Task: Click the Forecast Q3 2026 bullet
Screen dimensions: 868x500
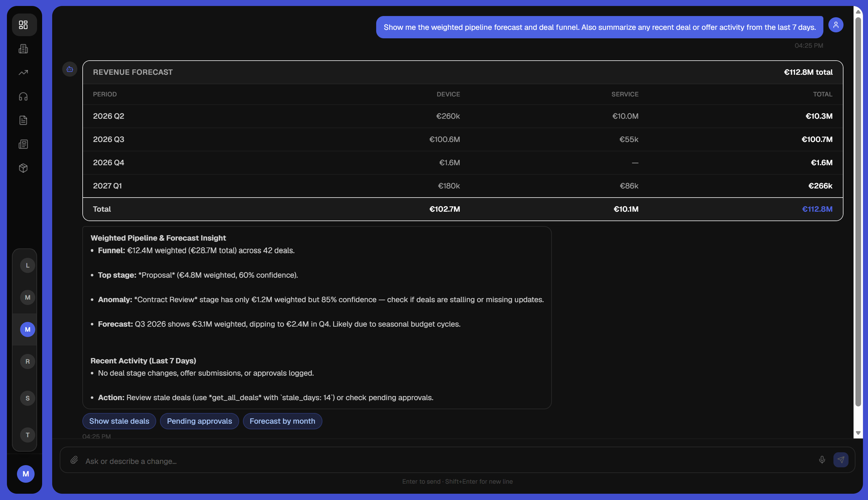Action: pyautogui.click(x=279, y=324)
